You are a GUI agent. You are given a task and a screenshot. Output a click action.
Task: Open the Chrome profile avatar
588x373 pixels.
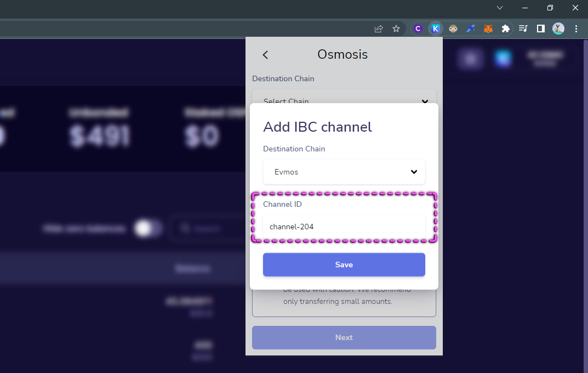(558, 29)
